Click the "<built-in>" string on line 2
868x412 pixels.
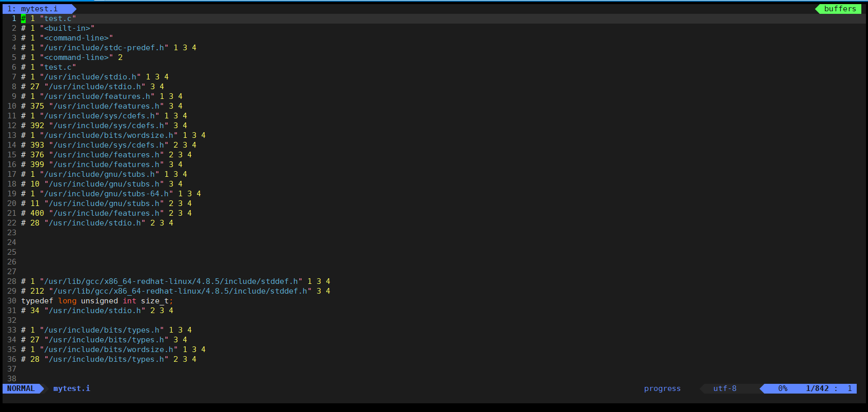click(67, 28)
